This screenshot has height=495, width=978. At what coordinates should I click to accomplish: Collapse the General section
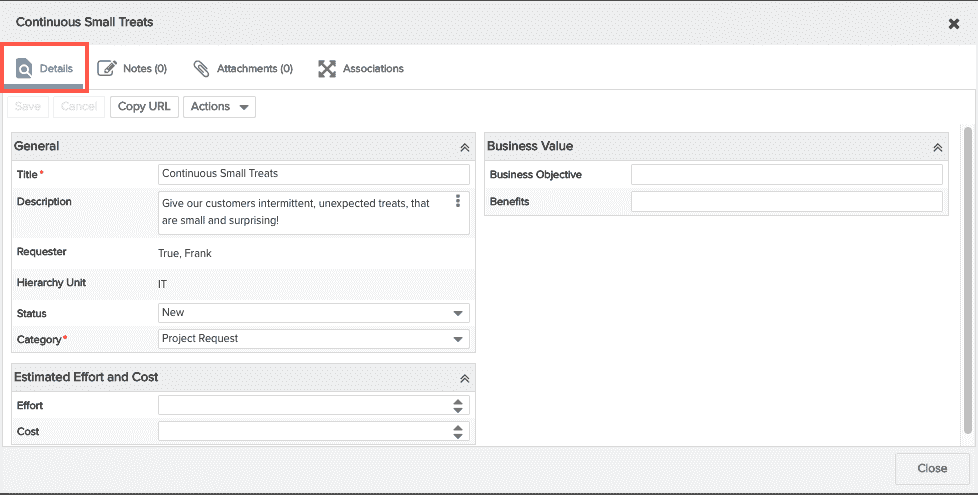tap(464, 148)
